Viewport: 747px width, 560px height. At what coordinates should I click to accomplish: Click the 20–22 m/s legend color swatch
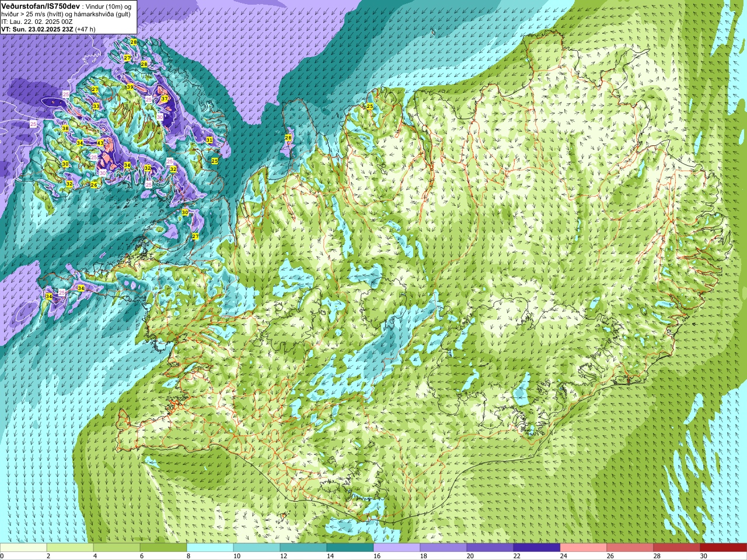pos(490,548)
